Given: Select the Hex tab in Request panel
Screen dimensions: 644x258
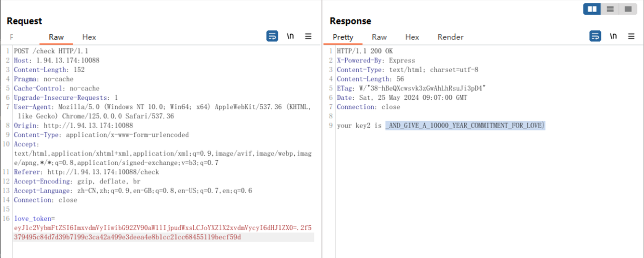Looking at the screenshot, I should (89, 37).
